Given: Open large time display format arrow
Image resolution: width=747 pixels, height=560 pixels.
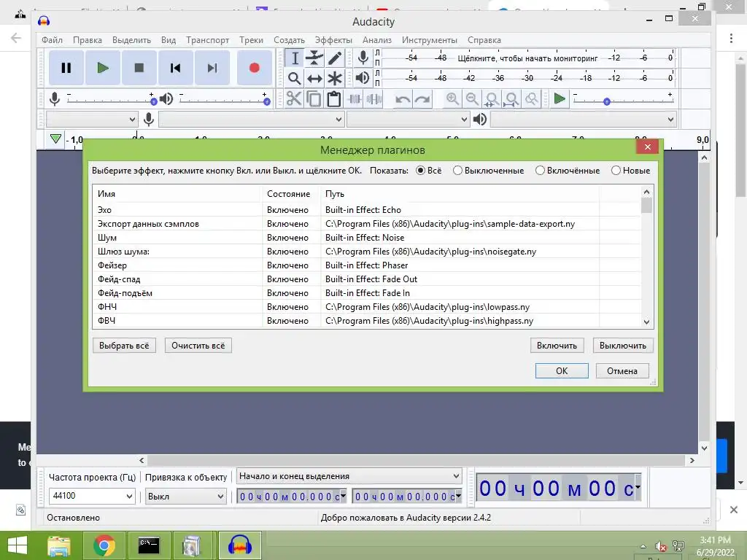Looking at the screenshot, I should 638,487.
